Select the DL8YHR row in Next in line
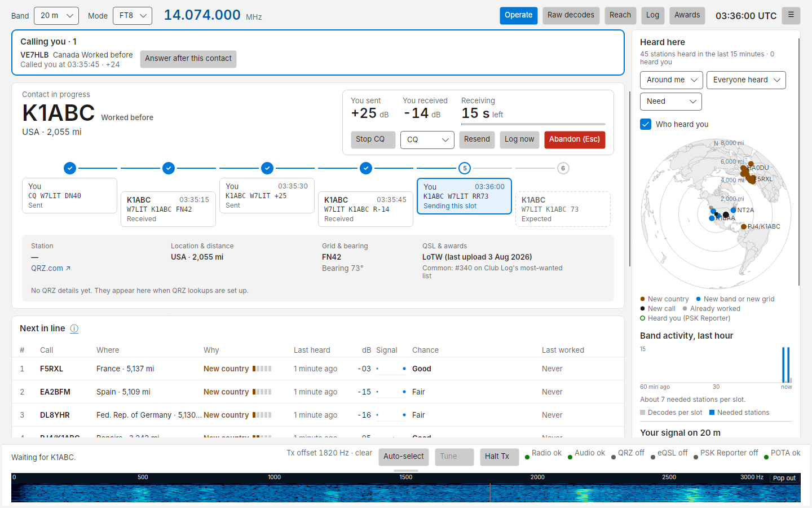812x508 pixels. click(318, 415)
